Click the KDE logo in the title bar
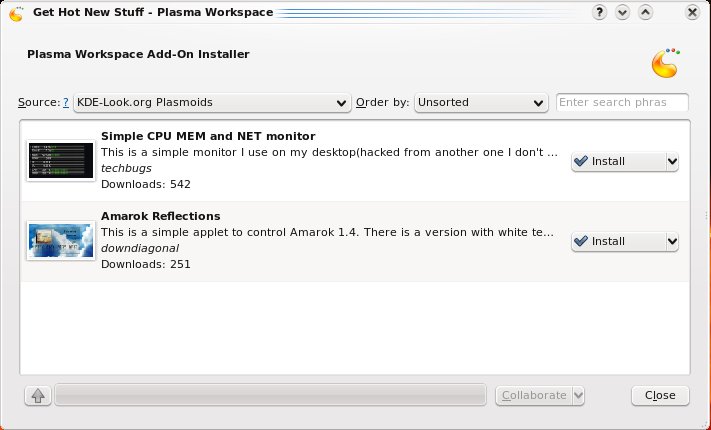Viewport: 711px width, 430px height. (x=16, y=13)
